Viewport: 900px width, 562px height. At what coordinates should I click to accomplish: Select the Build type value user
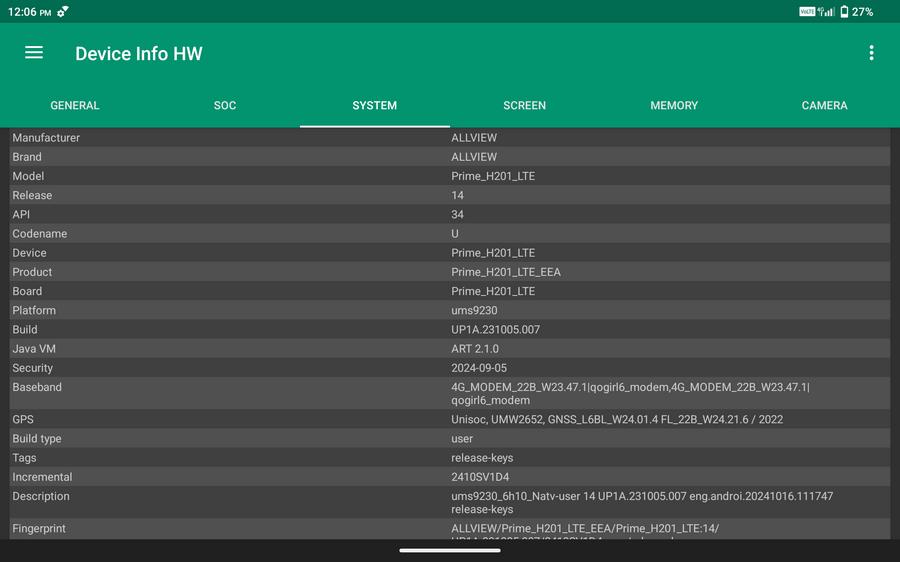pos(462,439)
